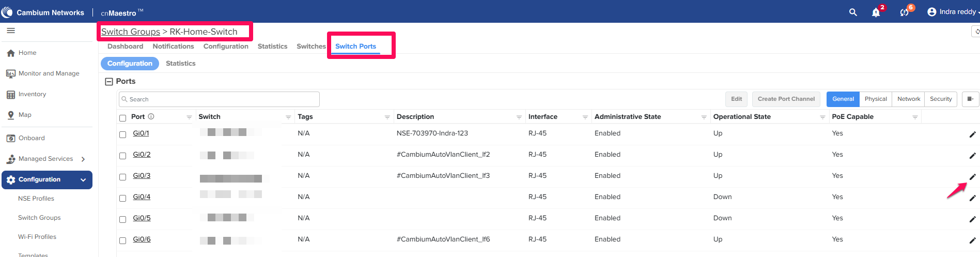
Task: Toggle the hamburger sidebar menu
Action: pos(11,31)
